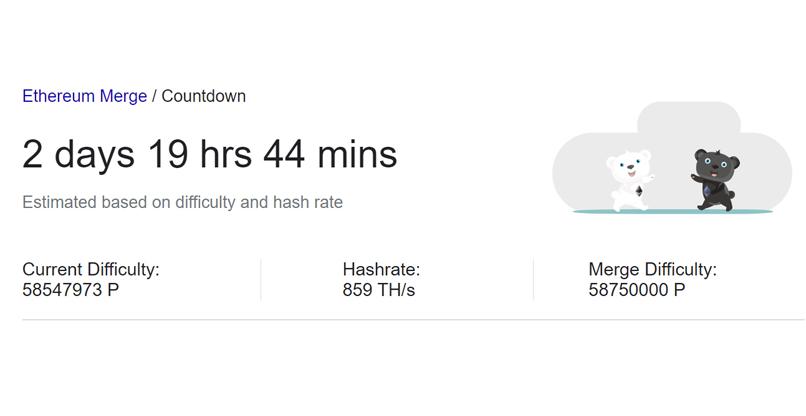The image size is (806, 416).
Task: Click the white bear illustration
Action: (630, 180)
